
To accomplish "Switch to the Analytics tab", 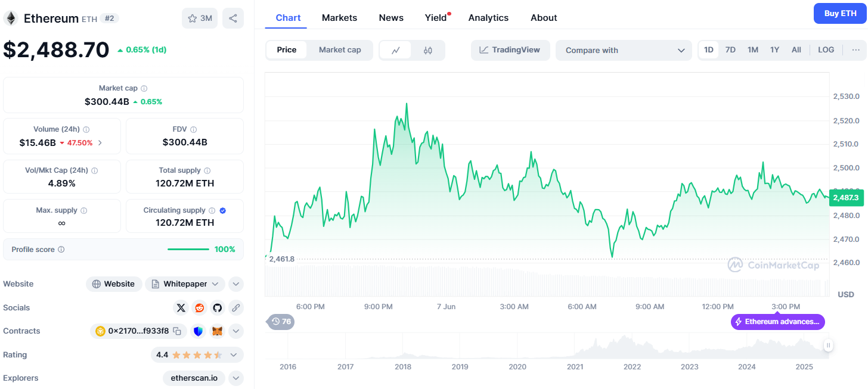I will (488, 18).
